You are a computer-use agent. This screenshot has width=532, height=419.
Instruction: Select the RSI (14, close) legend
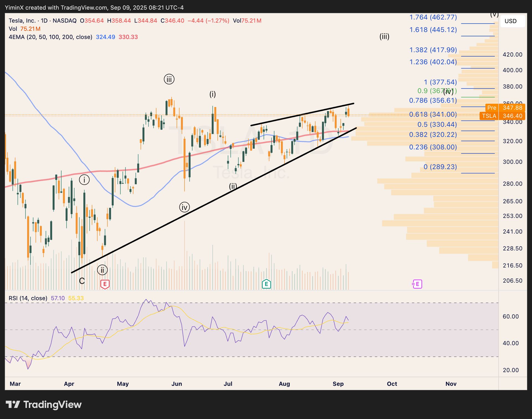pyautogui.click(x=28, y=298)
